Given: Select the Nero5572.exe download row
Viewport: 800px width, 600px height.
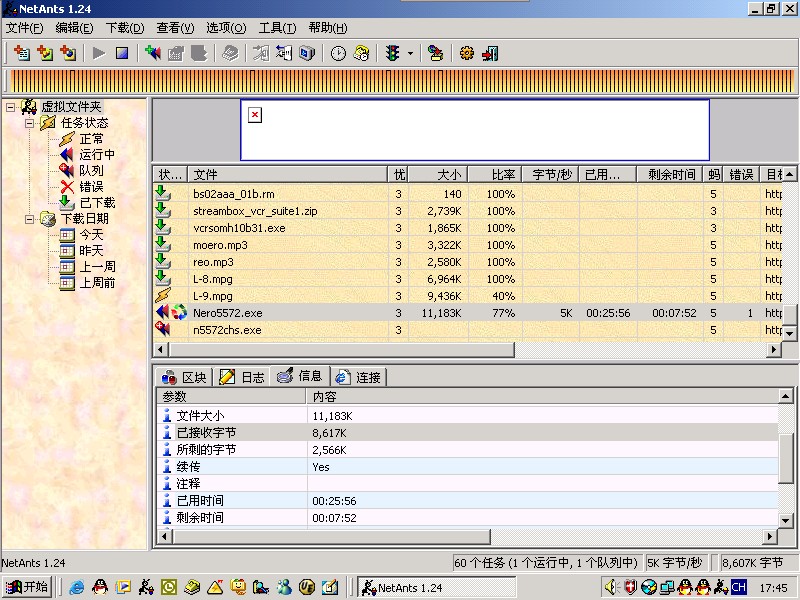Looking at the screenshot, I should click(468, 313).
